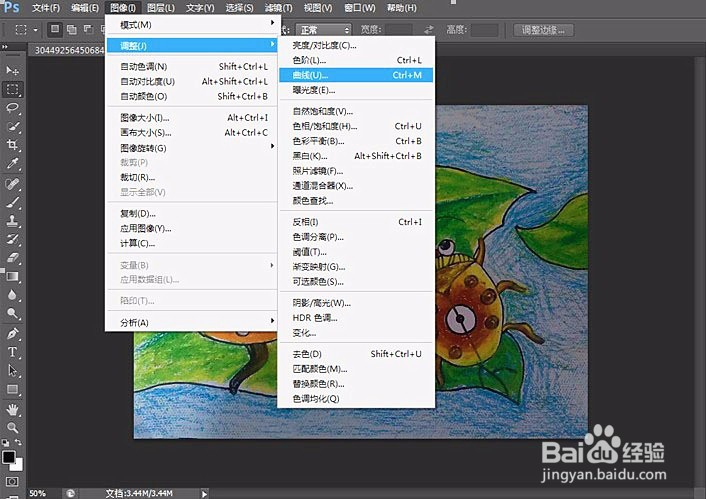706x499 pixels.
Task: Open the style dropdown showing 正常
Action: [x=323, y=30]
